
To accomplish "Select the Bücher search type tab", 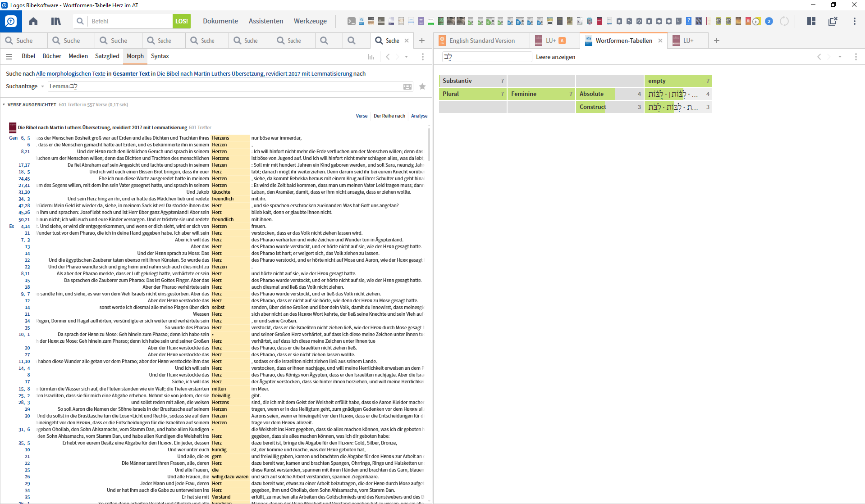I will pyautogui.click(x=52, y=56).
